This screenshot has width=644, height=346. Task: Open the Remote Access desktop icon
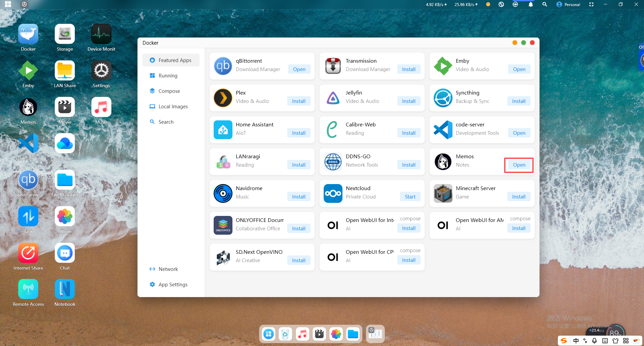[28, 289]
